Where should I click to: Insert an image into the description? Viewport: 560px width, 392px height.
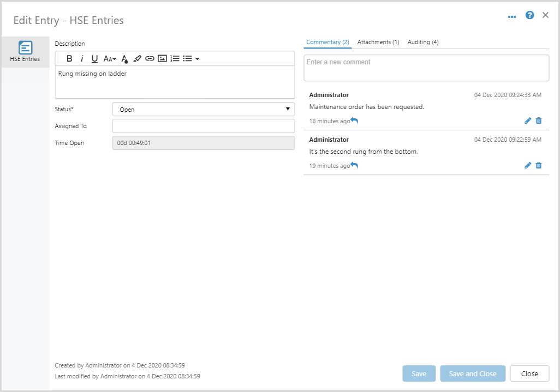pos(162,59)
